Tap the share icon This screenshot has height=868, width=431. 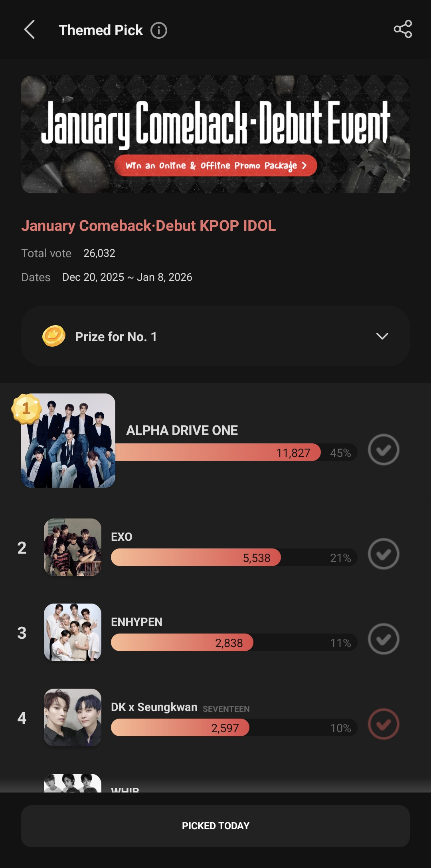click(x=403, y=29)
